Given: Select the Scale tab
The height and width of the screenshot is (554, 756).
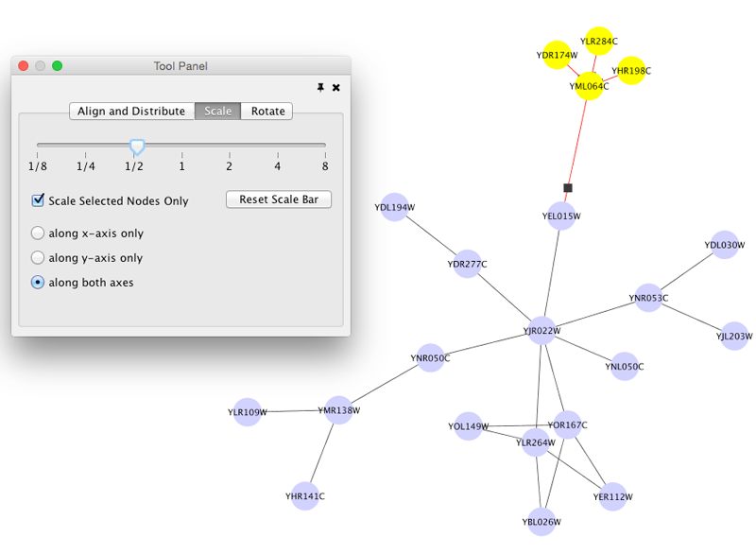Looking at the screenshot, I should coord(217,112).
